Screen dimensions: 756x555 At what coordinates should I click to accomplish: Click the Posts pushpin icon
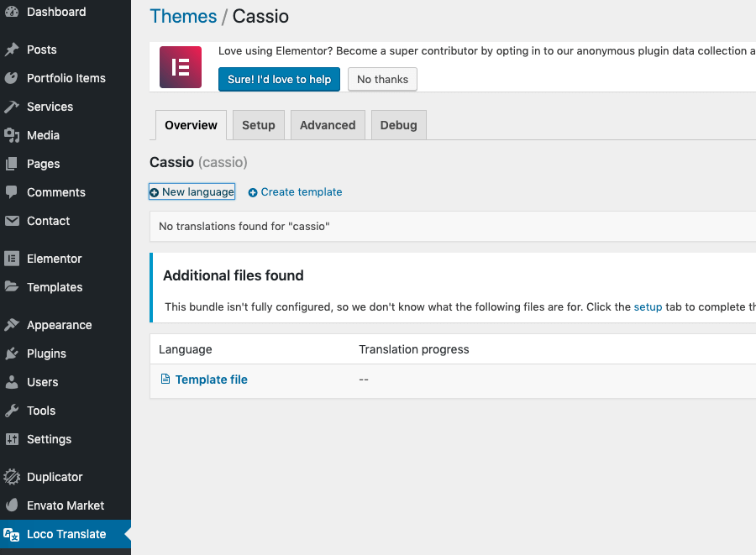pyautogui.click(x=12, y=50)
